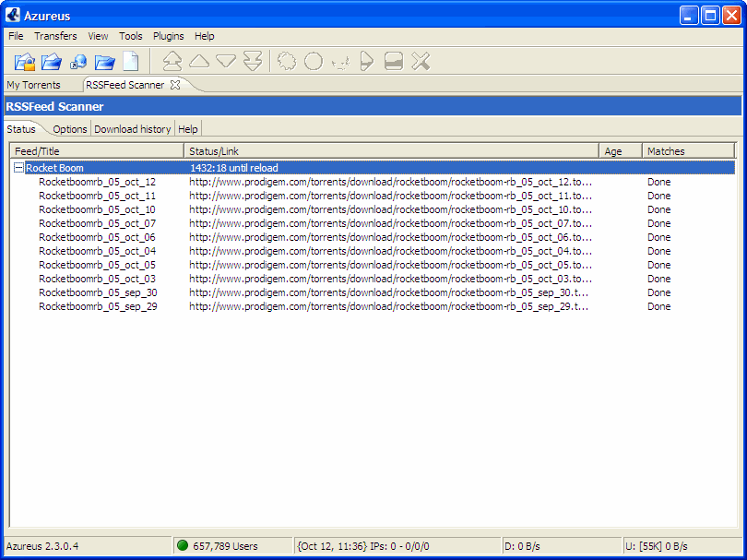The height and width of the screenshot is (560, 747).
Task: Sort by the Matches column header
Action: click(x=688, y=151)
